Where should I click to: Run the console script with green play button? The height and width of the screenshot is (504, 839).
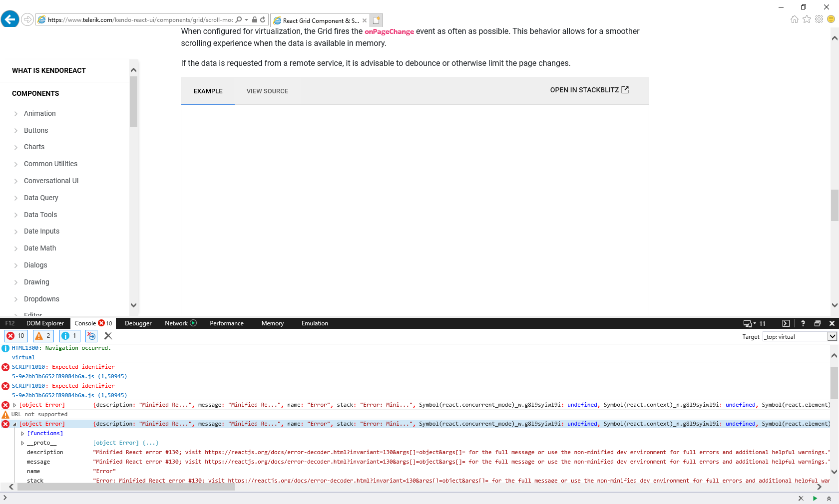(815, 498)
